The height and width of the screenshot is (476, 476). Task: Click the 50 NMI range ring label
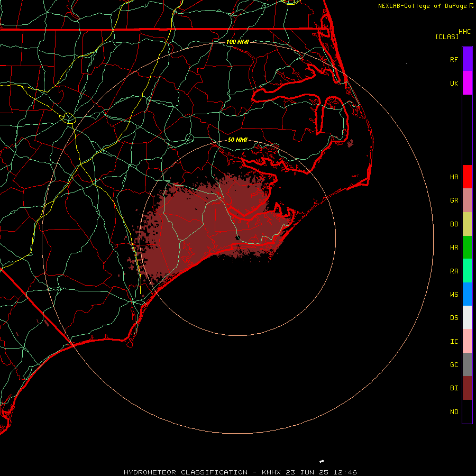(237, 140)
